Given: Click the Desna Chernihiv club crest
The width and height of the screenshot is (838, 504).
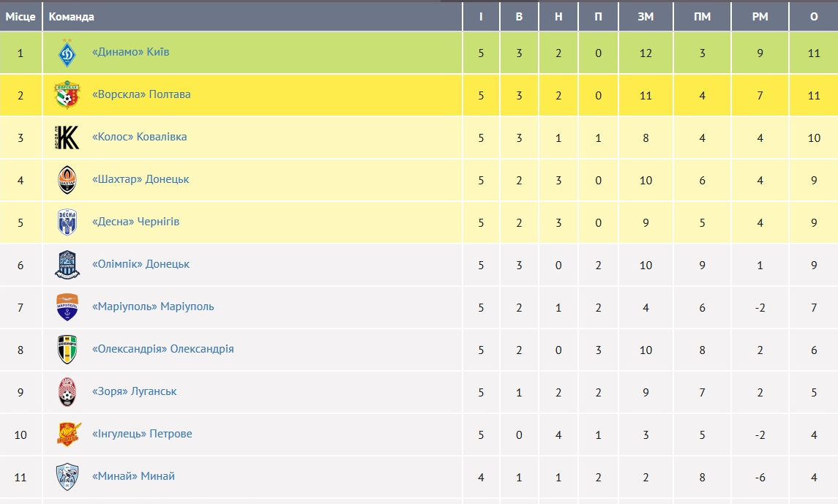Looking at the screenshot, I should (x=67, y=222).
